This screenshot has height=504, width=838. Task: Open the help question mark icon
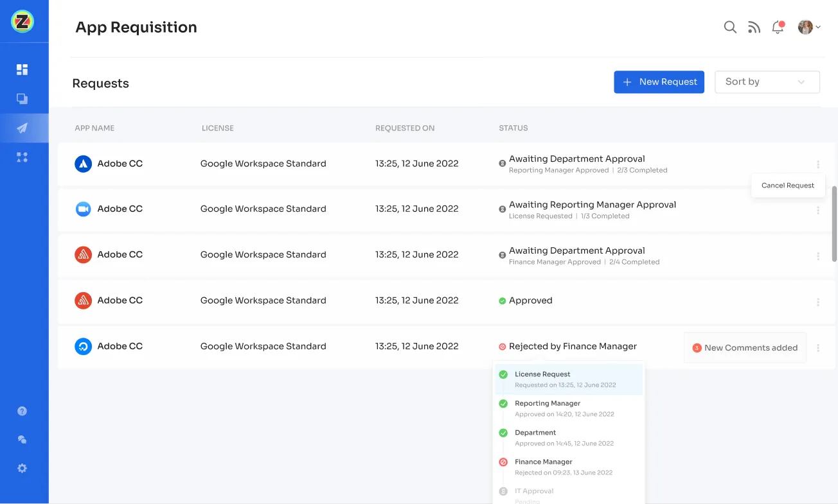pyautogui.click(x=22, y=411)
